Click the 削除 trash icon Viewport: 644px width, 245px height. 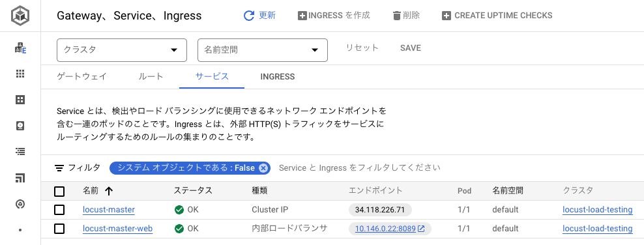397,16
